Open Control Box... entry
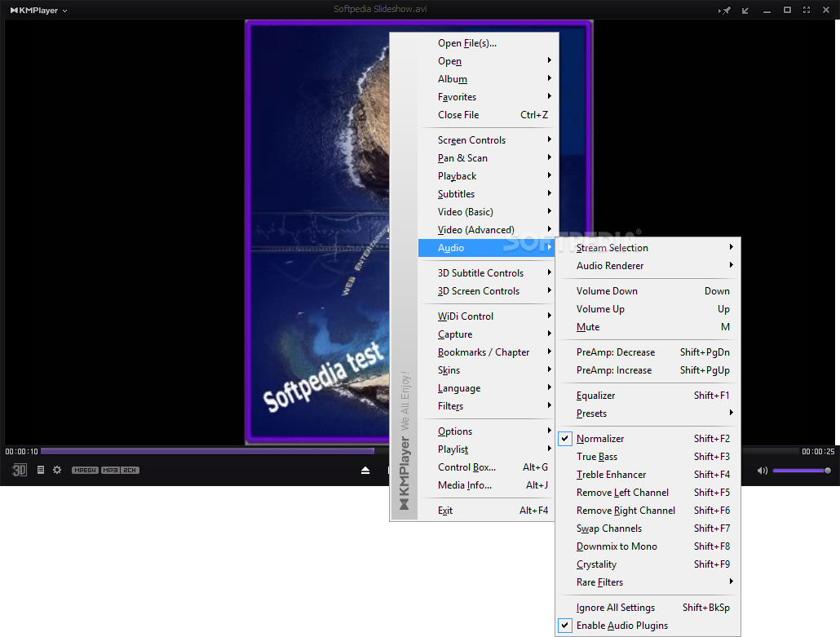The height and width of the screenshot is (637, 840). (486, 467)
